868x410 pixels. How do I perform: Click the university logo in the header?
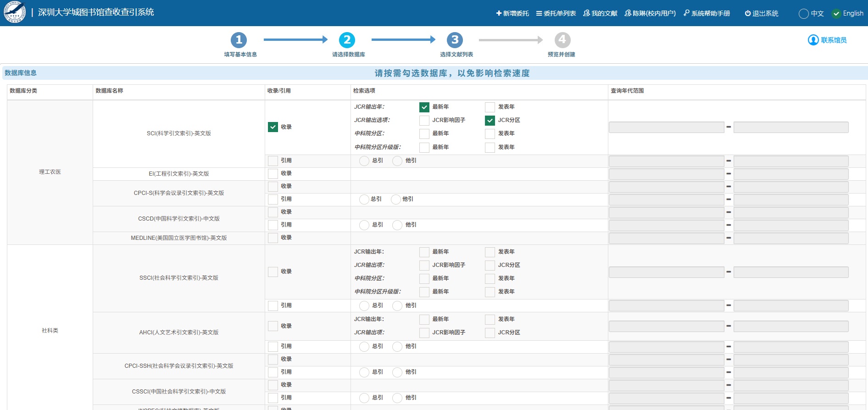tap(15, 12)
